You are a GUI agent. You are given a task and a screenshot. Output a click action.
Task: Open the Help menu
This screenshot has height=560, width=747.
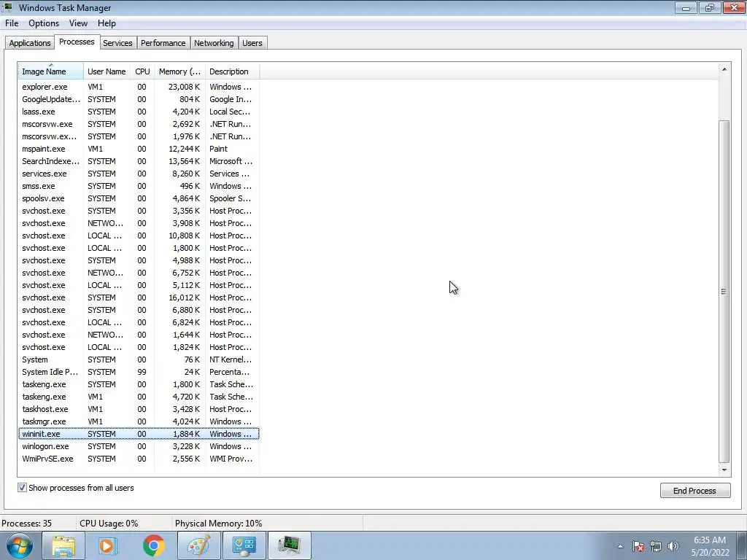pos(107,23)
